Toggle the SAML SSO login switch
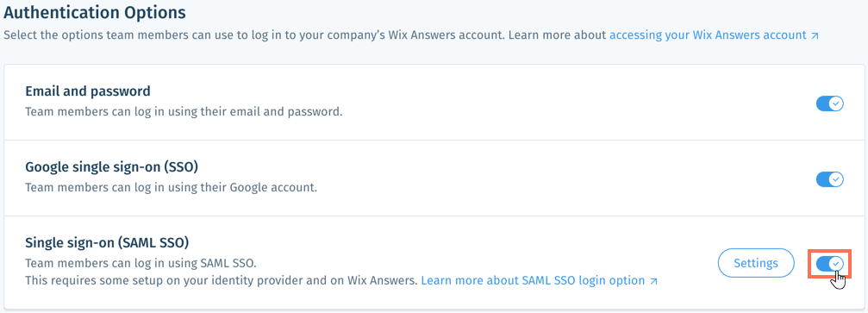 [x=829, y=263]
